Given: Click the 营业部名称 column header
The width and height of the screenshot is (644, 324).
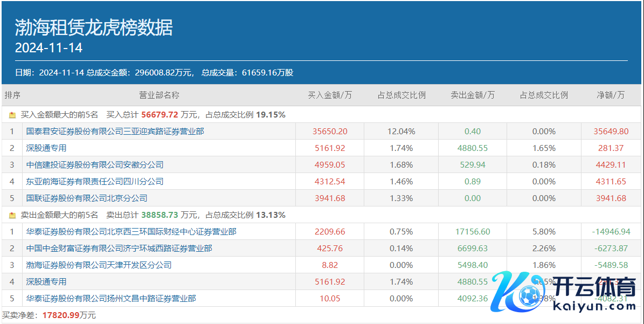Looking at the screenshot, I should point(159,95).
